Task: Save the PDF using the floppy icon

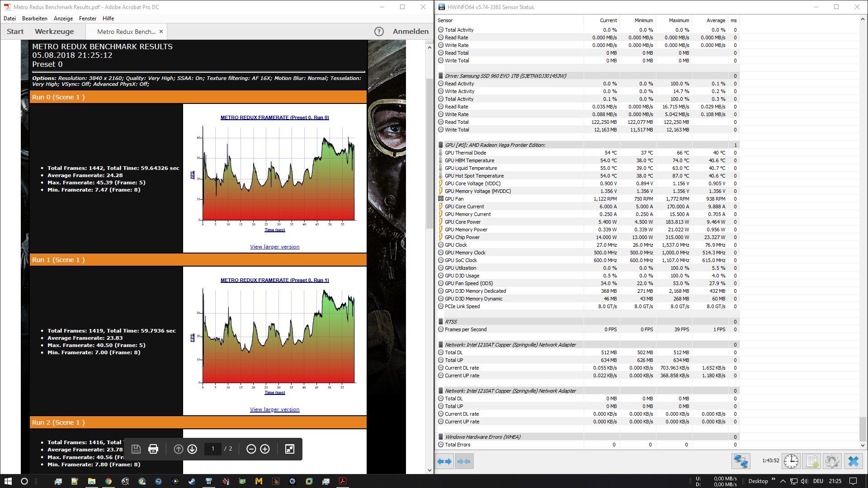Action: pyautogui.click(x=136, y=449)
